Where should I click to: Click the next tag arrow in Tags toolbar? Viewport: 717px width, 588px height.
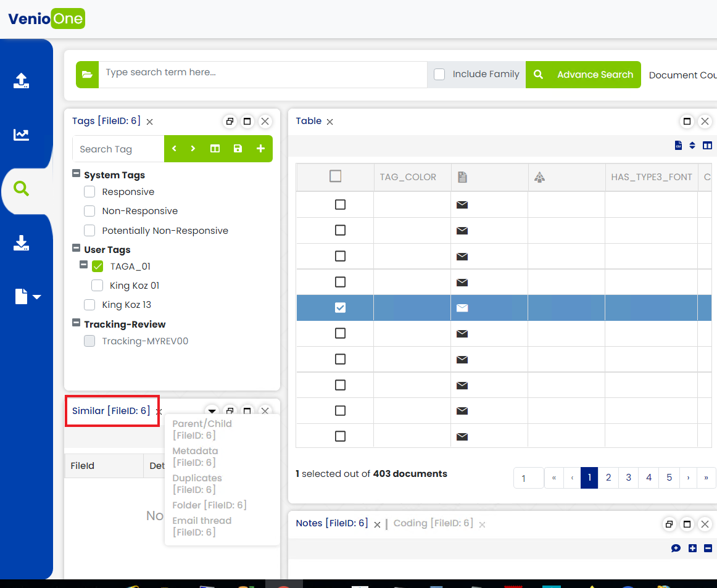point(193,149)
